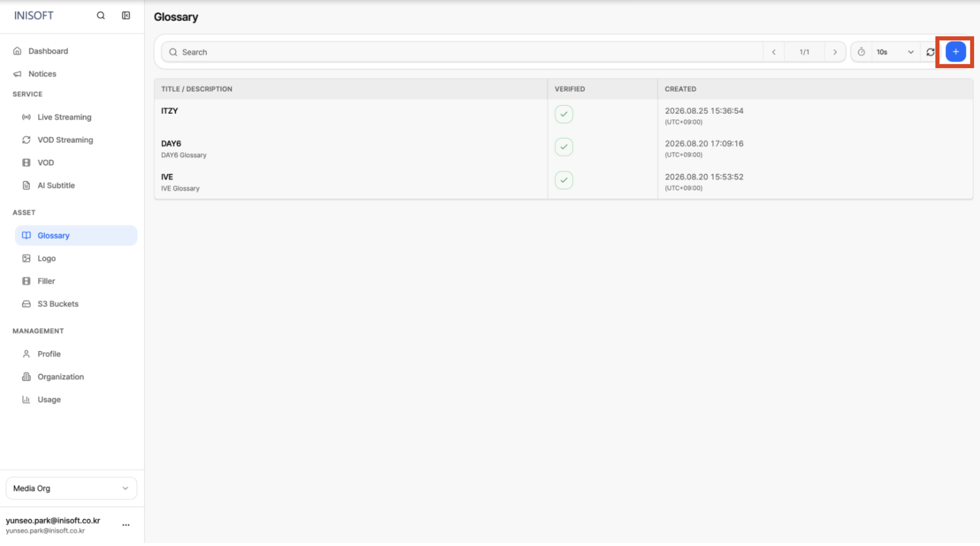Click the VERIFIED column header
Screen dimensions: 980x546
pyautogui.click(x=569, y=89)
